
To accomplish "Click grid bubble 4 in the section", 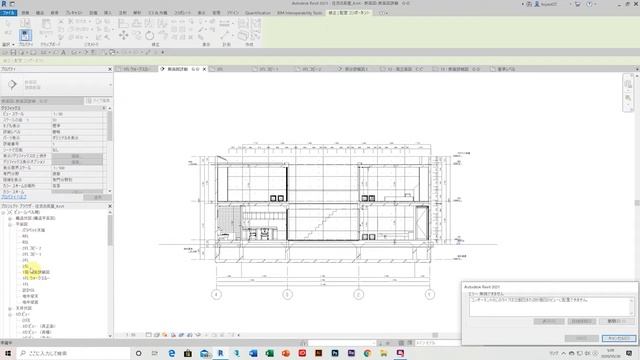I will (x=216, y=295).
